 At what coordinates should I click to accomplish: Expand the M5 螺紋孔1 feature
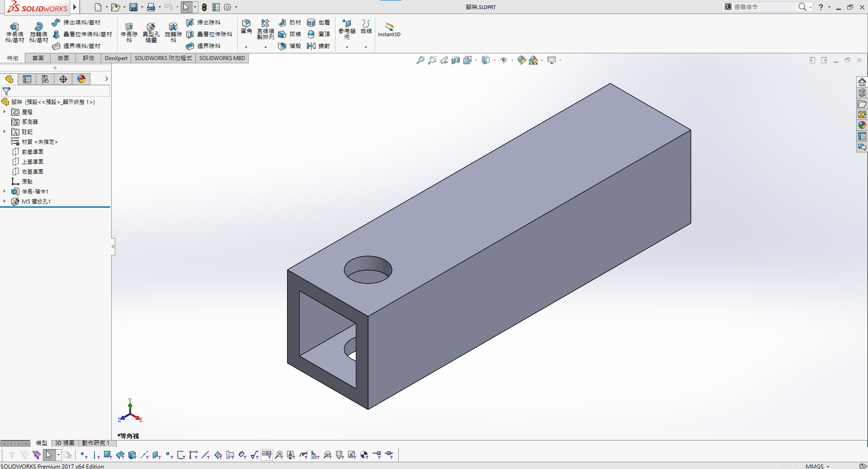click(5, 201)
